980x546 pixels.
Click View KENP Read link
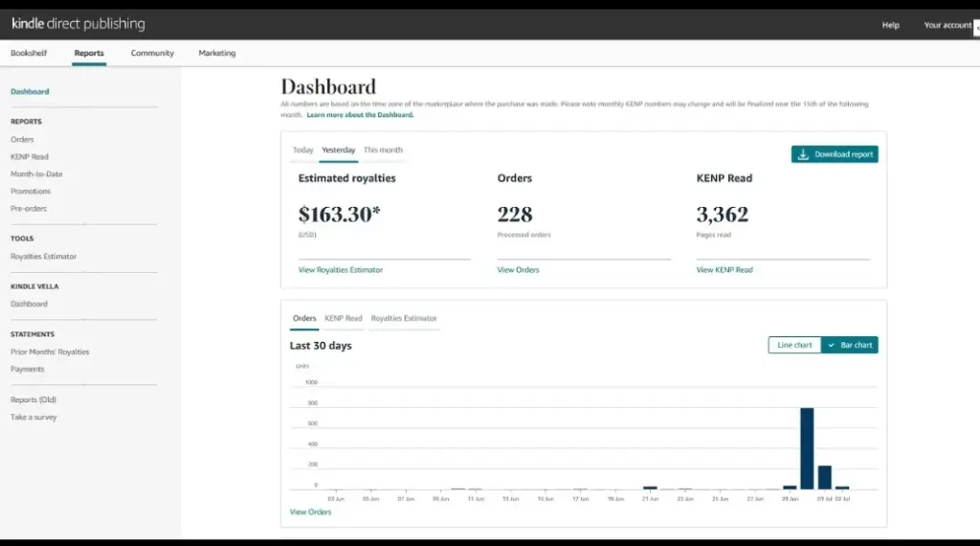click(x=724, y=270)
